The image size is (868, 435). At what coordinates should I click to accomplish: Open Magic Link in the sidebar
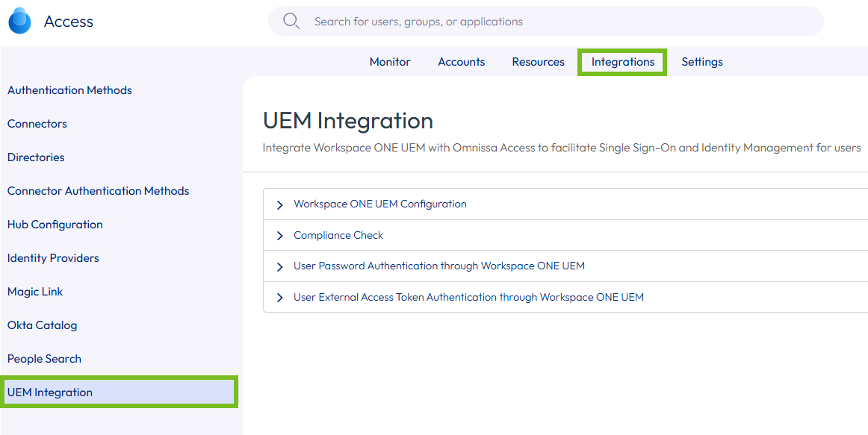click(x=35, y=292)
